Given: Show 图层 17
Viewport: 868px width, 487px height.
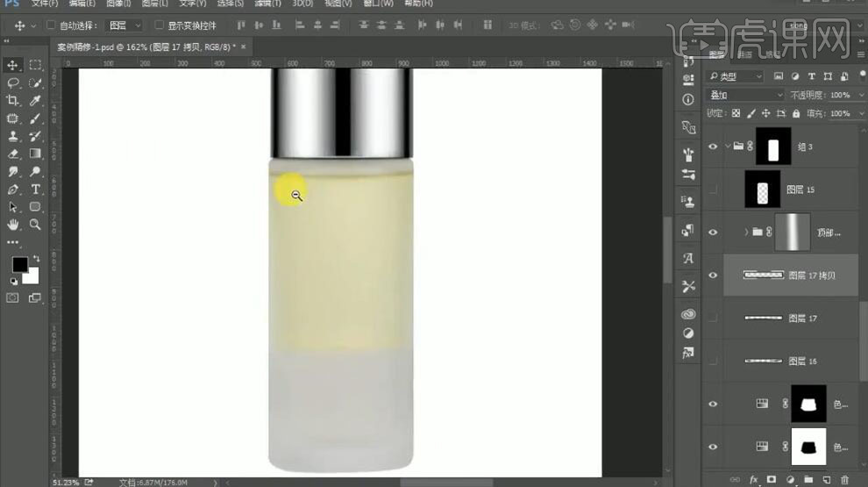Looking at the screenshot, I should (713, 318).
